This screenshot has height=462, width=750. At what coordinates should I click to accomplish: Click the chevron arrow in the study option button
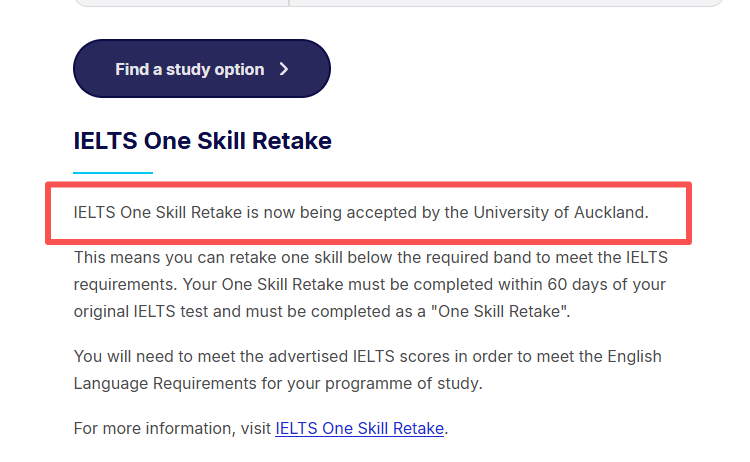coord(284,69)
